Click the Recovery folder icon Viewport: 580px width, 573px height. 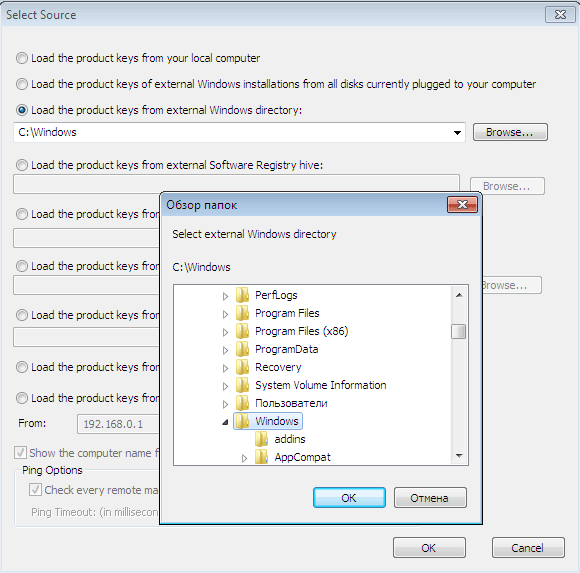pyautogui.click(x=242, y=367)
